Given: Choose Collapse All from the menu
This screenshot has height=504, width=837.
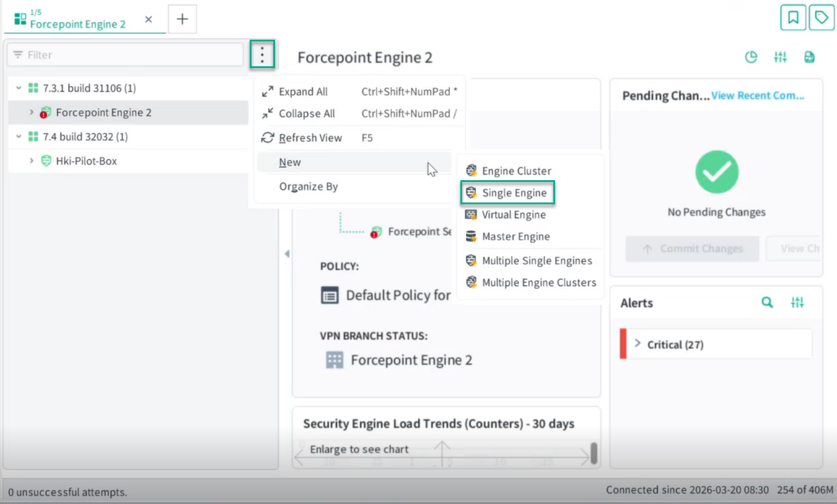Looking at the screenshot, I should [359, 113].
